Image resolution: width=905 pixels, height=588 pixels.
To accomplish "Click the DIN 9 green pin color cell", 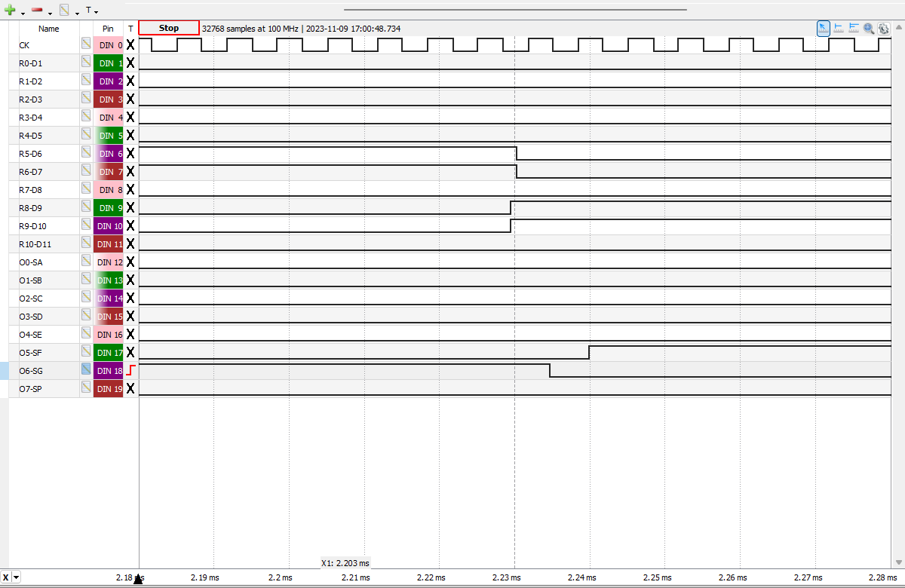I will [108, 207].
